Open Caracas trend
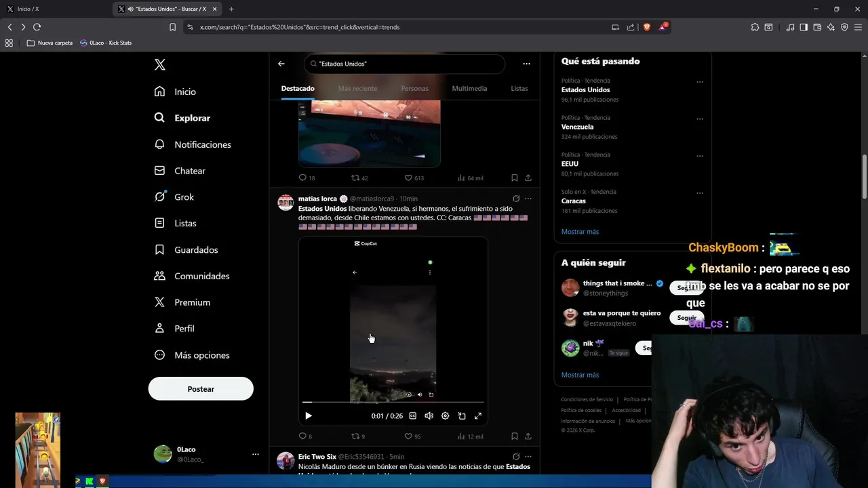 573,201
